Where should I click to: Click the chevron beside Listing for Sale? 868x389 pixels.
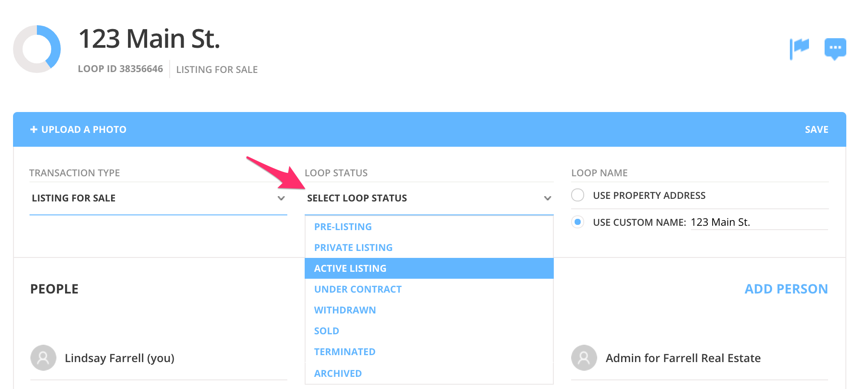click(282, 198)
